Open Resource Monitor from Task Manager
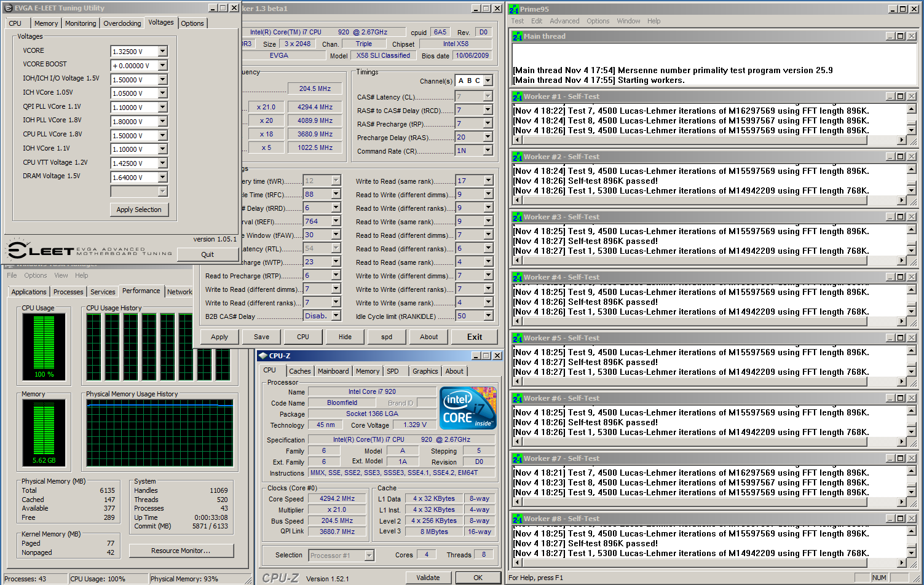 (181, 551)
